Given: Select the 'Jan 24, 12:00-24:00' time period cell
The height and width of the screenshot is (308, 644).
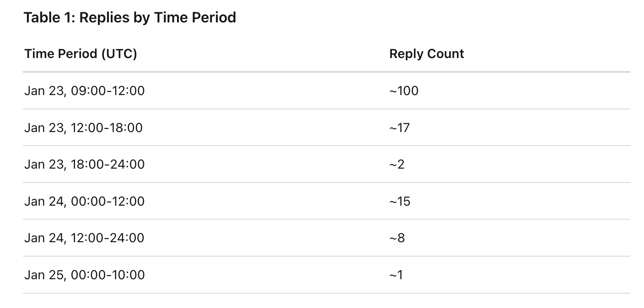Looking at the screenshot, I should click(x=85, y=238).
